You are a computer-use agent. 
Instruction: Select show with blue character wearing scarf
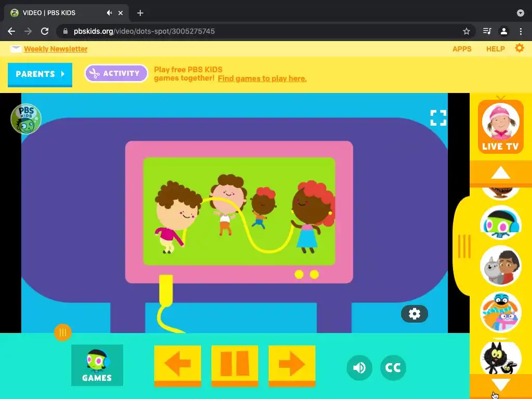pyautogui.click(x=500, y=312)
